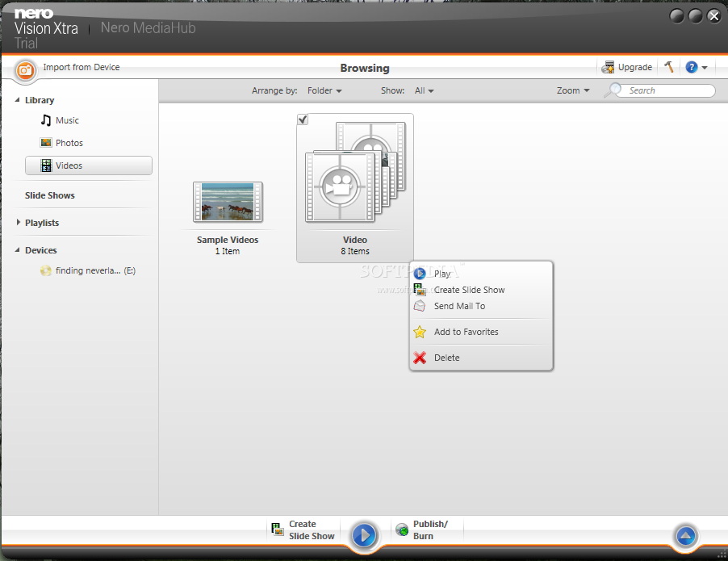This screenshot has height=561, width=728.
Task: Click the disc icon for drive E:
Action: (45, 270)
